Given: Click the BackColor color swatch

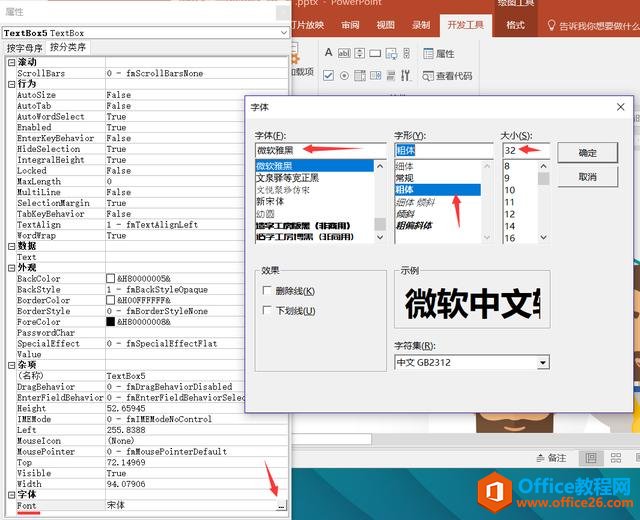Looking at the screenshot, I should (110, 278).
